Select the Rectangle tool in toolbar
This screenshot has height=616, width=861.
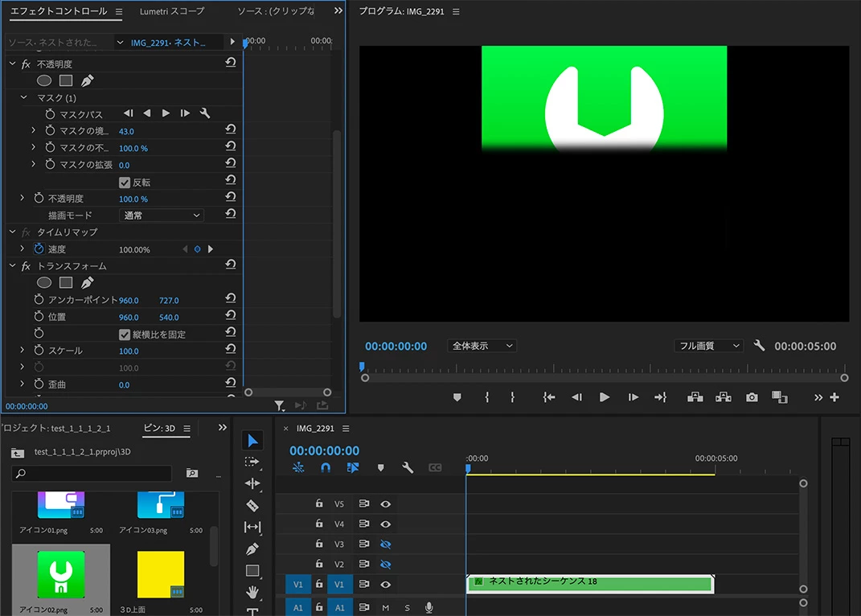pos(252,570)
